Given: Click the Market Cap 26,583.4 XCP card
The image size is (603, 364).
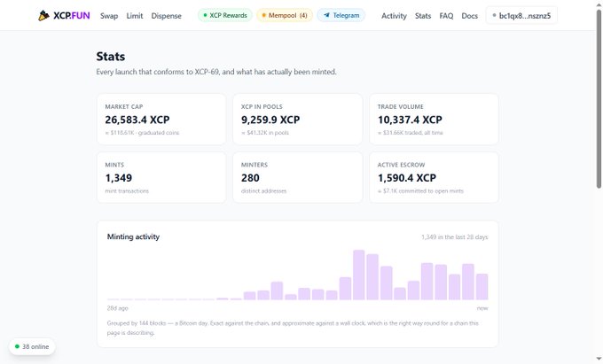Looking at the screenshot, I should (x=161, y=119).
